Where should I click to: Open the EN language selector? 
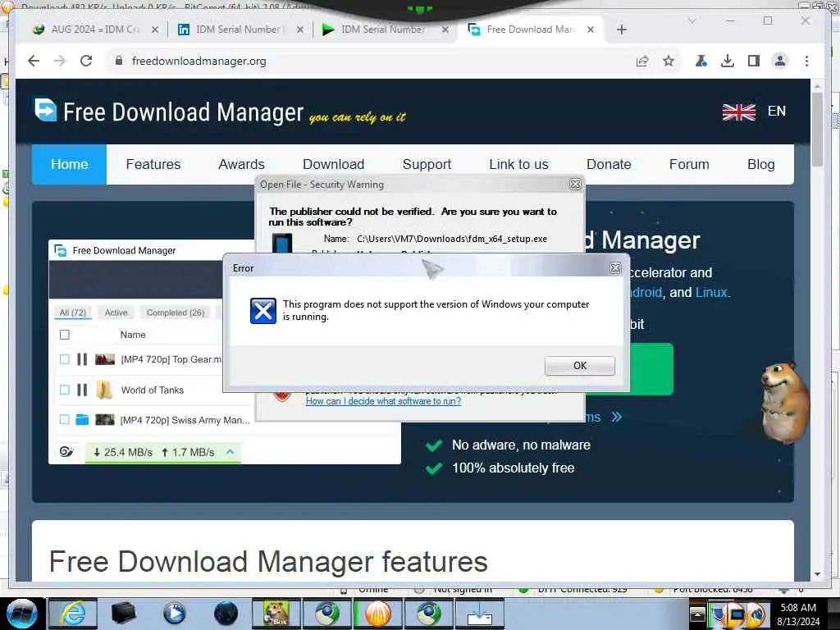(x=777, y=111)
